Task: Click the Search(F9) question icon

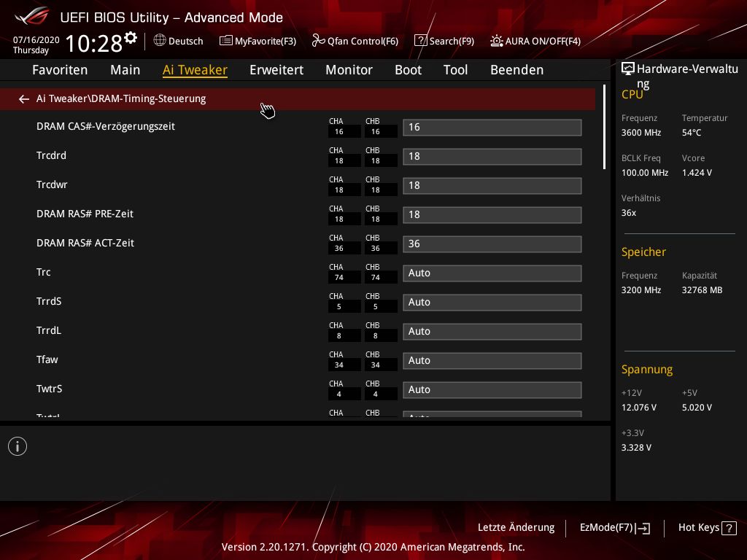Action: [x=421, y=41]
